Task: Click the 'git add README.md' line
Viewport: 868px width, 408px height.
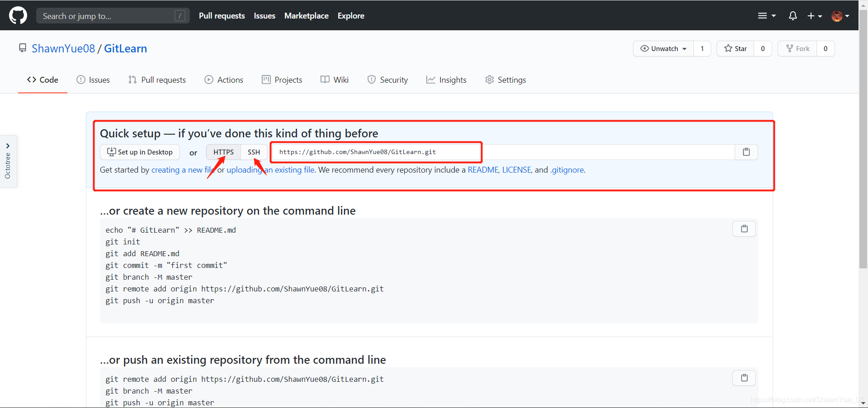Action: pyautogui.click(x=142, y=253)
